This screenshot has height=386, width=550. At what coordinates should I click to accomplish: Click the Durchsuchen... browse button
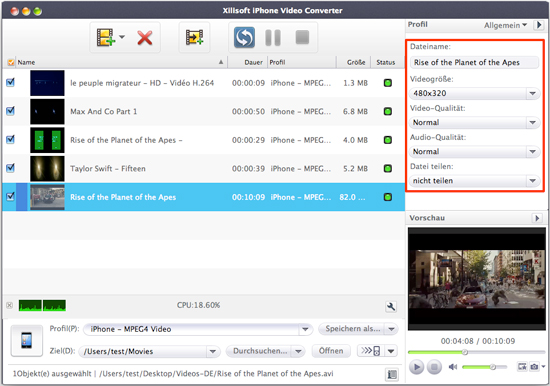tap(259, 351)
